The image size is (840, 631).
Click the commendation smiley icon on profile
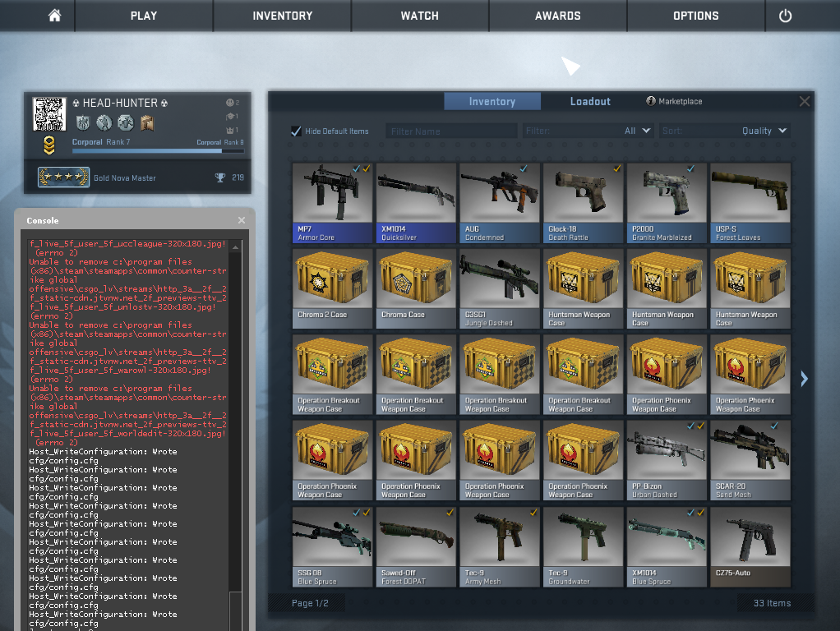(x=230, y=103)
